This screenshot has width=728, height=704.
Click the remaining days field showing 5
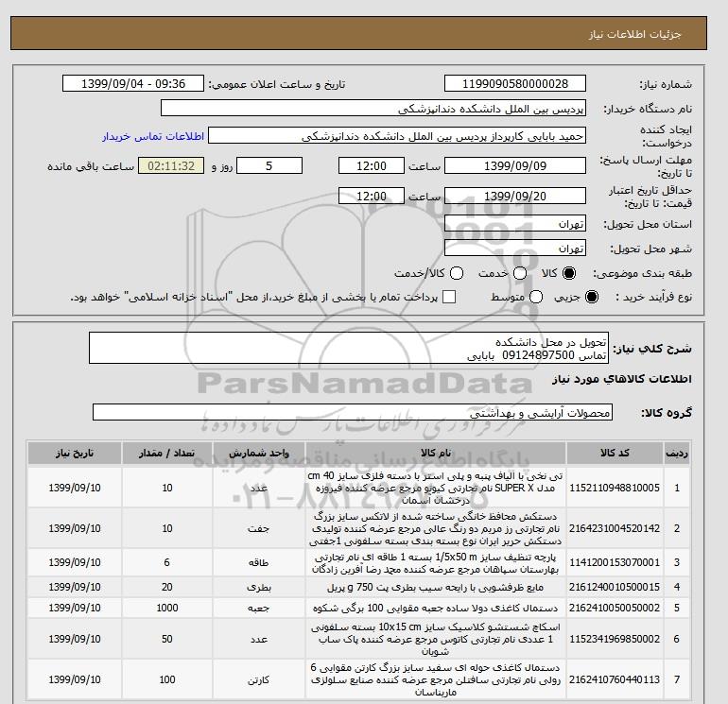(x=269, y=165)
